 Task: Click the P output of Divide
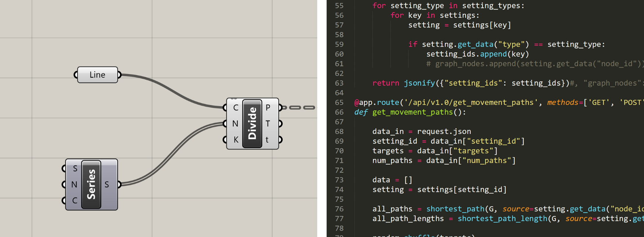coord(268,108)
